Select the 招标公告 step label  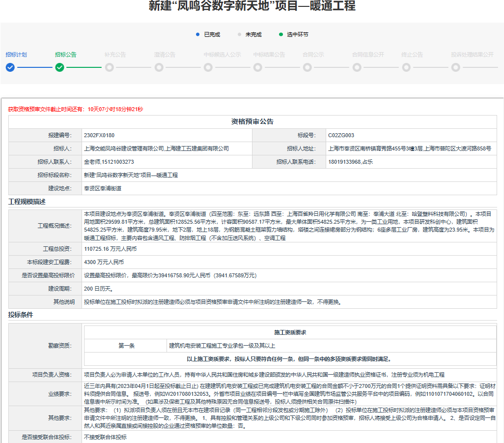pos(66,55)
